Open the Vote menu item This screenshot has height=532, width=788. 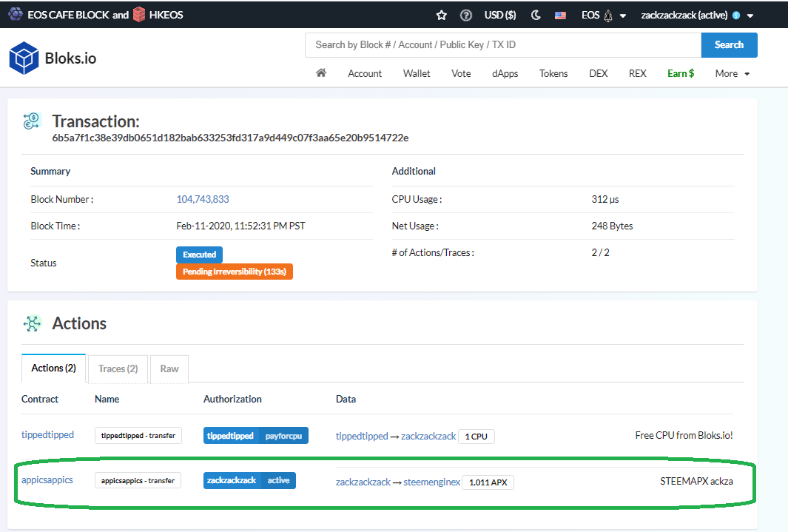pyautogui.click(x=461, y=74)
